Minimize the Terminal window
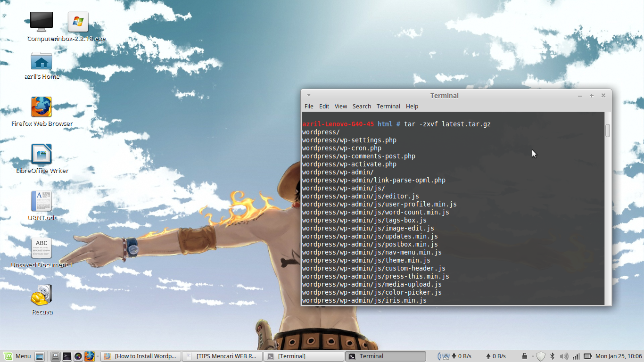Viewport: 644px width, 362px height. point(580,96)
